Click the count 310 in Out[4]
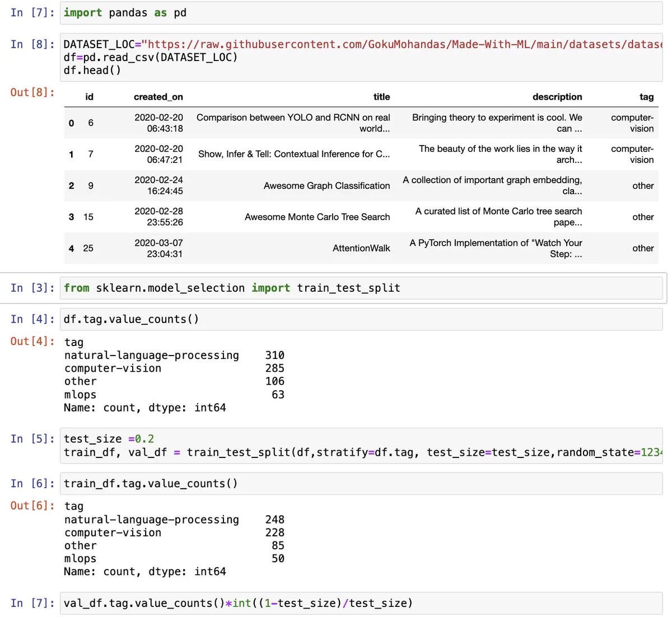 275,355
